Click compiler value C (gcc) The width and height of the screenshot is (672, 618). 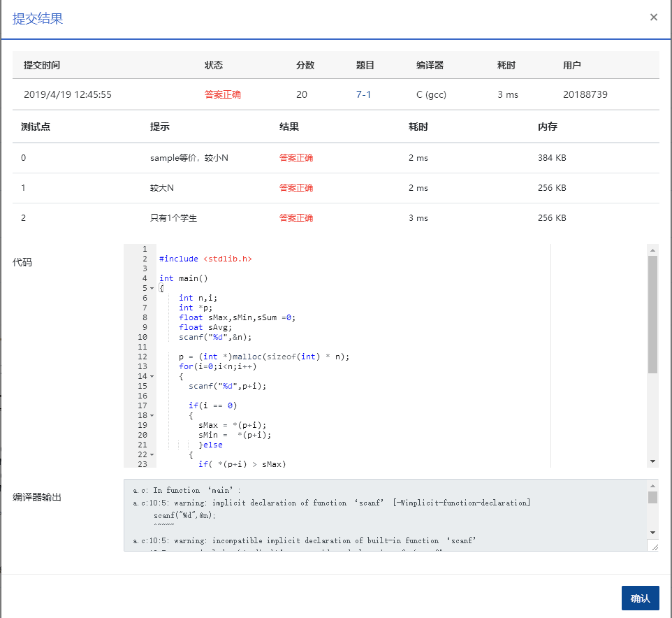tap(431, 94)
